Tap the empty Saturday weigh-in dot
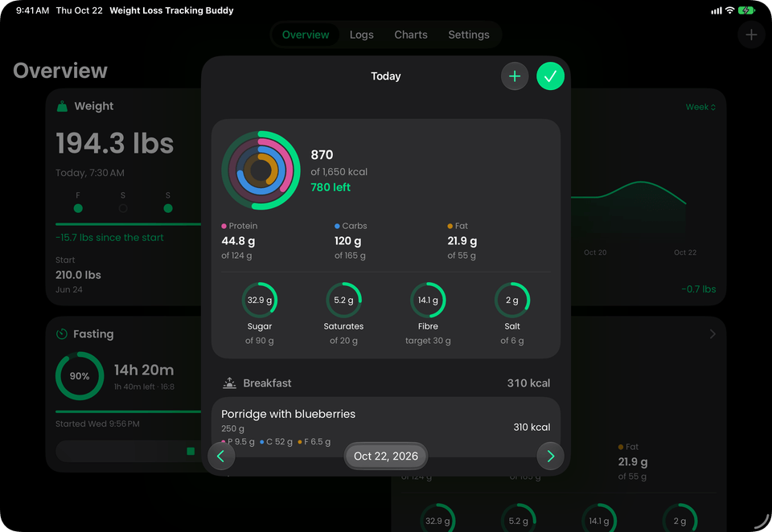772x532 pixels. pos(123,209)
